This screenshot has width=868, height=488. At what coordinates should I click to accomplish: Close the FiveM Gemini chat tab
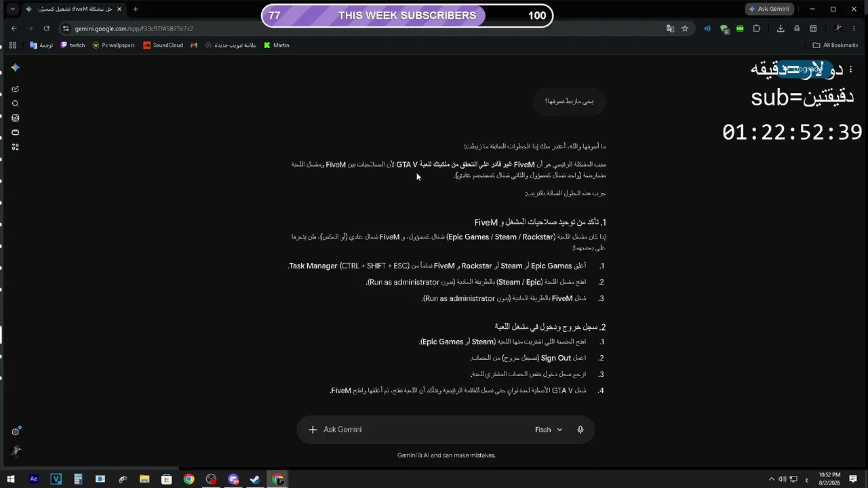point(119,9)
